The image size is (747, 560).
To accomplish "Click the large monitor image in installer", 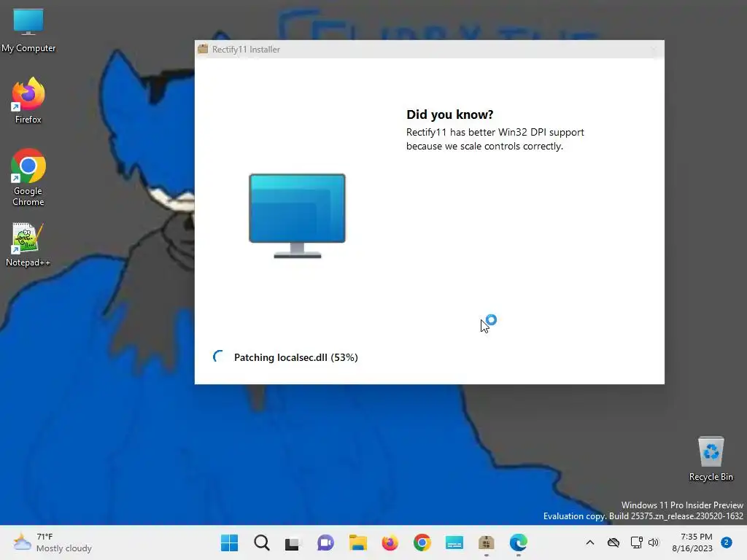I will pyautogui.click(x=298, y=216).
